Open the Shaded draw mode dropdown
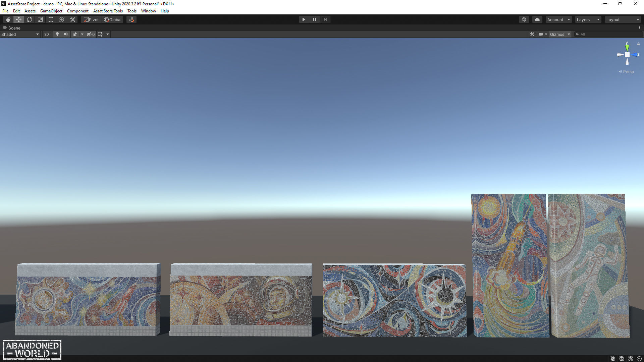Image resolution: width=644 pixels, height=362 pixels. (20, 34)
